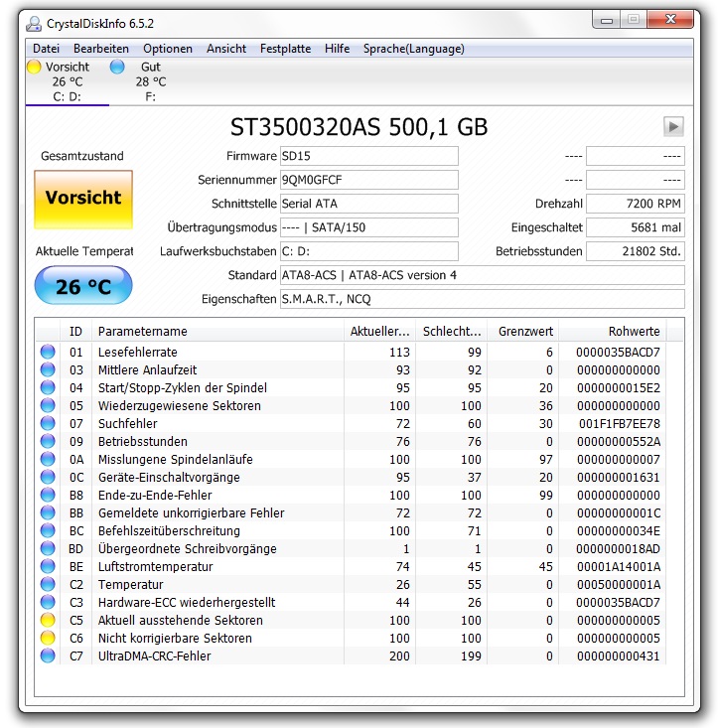Screen dimensions: 718x728
Task: Select the Lesefehlerrate parameter name
Action: point(137,352)
